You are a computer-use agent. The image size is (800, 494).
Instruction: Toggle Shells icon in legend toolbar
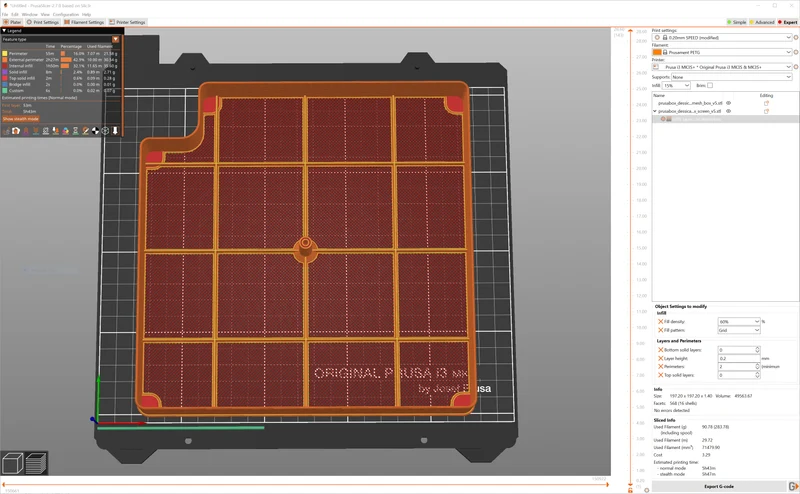point(106,131)
